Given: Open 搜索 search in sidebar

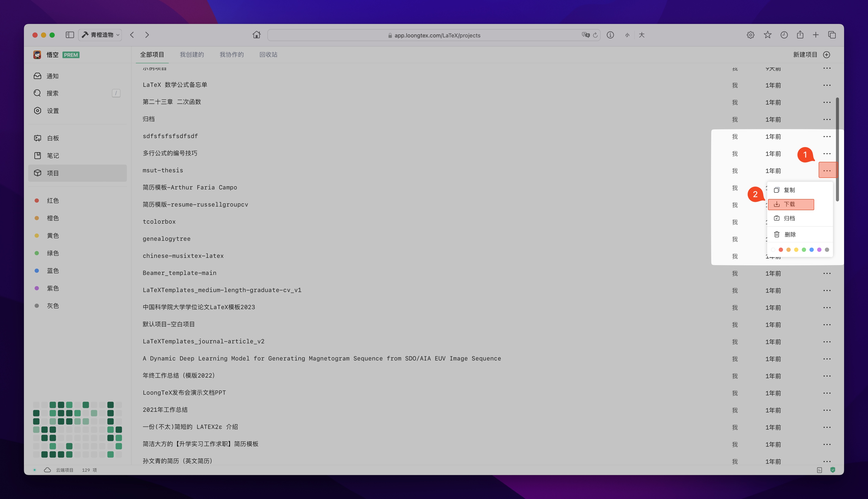Looking at the screenshot, I should (x=77, y=93).
